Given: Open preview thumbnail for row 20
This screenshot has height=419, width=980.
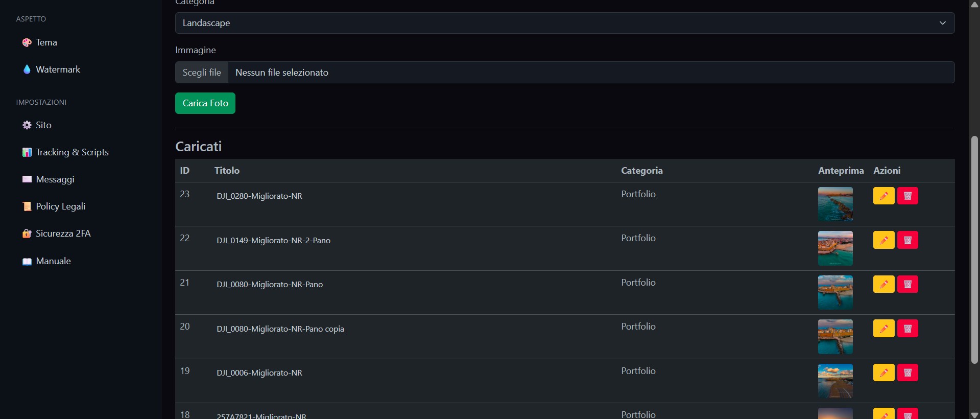Looking at the screenshot, I should (835, 337).
